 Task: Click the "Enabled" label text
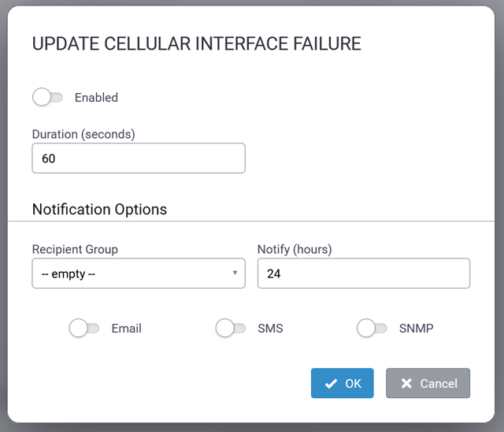pyautogui.click(x=96, y=98)
